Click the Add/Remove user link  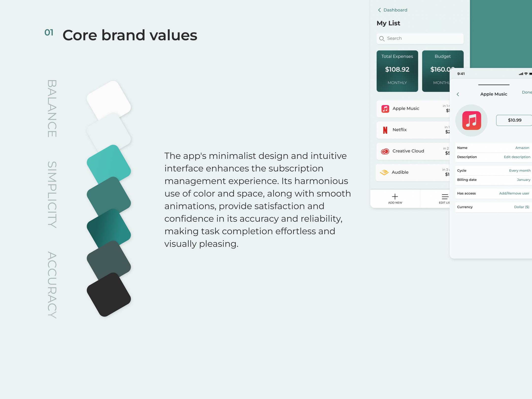coord(514,194)
